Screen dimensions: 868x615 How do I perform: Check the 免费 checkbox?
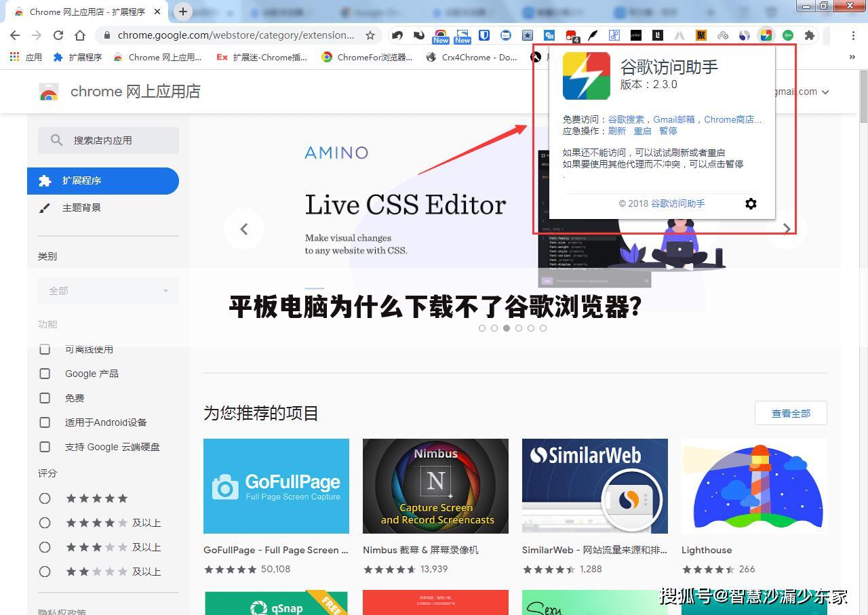45,398
